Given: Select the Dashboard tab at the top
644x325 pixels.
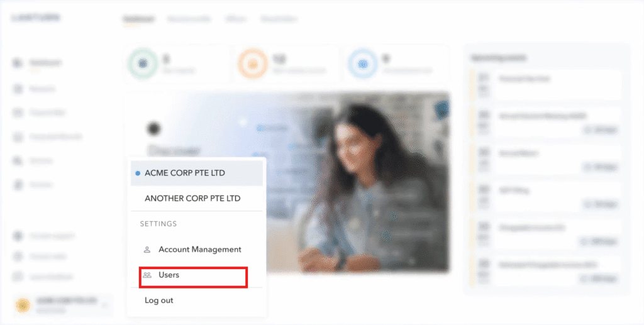Looking at the screenshot, I should [x=138, y=19].
